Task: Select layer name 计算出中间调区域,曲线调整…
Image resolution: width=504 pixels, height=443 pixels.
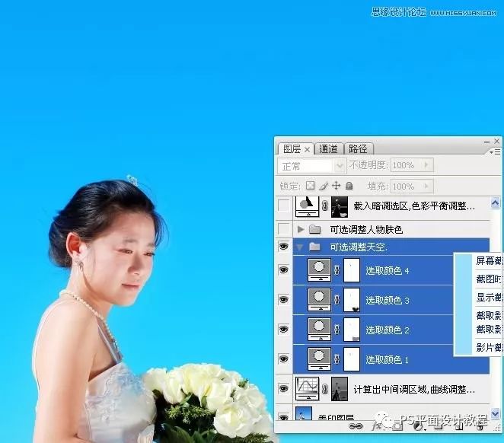Action: click(x=414, y=390)
